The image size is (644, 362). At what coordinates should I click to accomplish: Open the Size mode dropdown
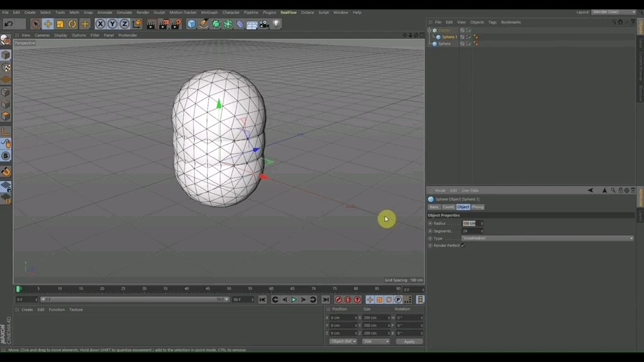376,341
